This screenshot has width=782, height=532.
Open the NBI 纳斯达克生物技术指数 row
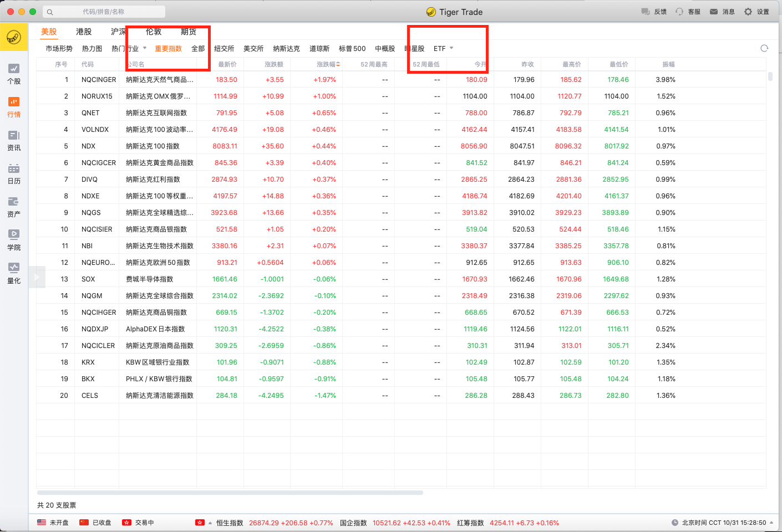point(401,246)
